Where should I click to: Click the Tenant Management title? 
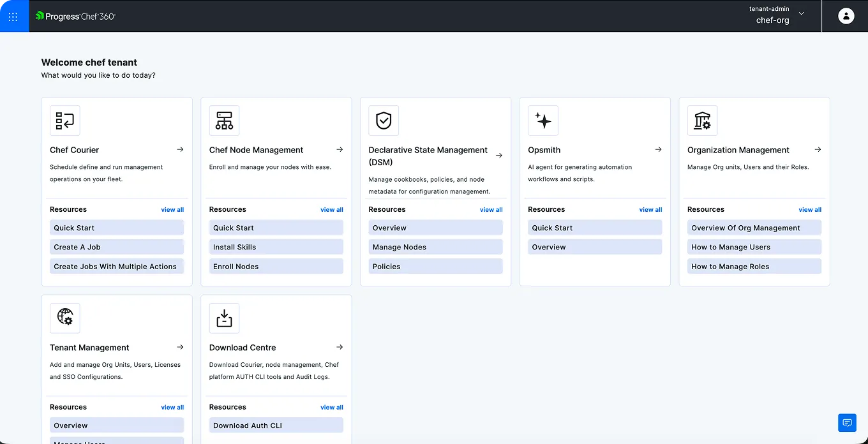click(x=89, y=348)
